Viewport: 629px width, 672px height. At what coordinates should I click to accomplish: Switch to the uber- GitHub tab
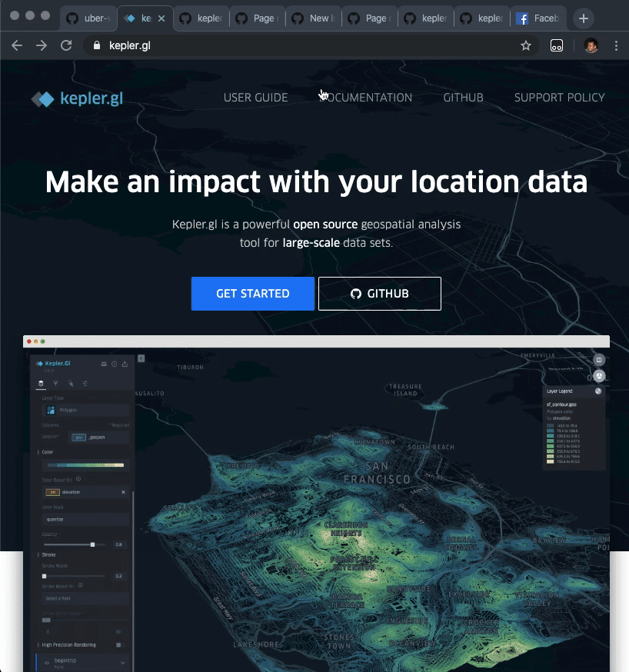coord(88,18)
